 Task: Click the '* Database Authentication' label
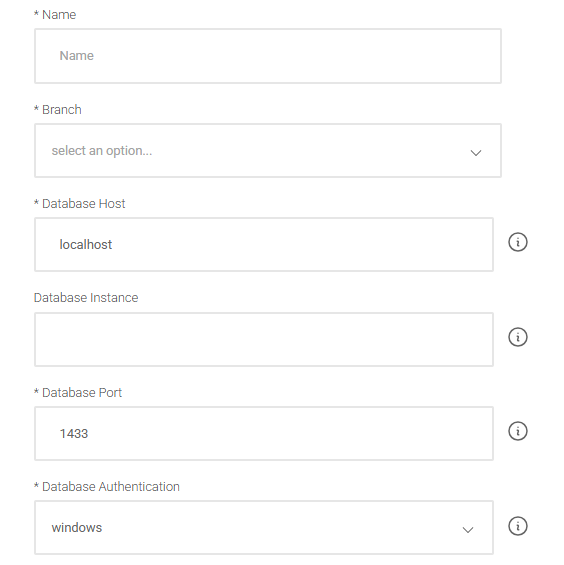pyautogui.click(x=107, y=486)
